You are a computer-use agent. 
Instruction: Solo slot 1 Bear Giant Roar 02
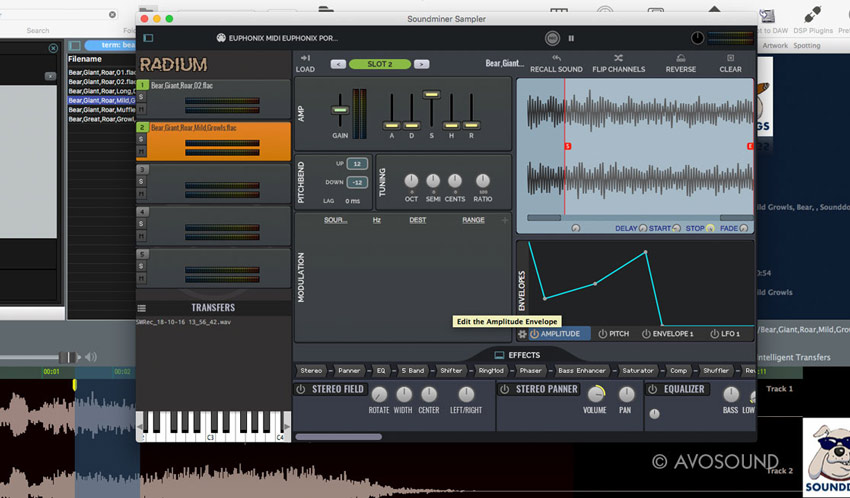pyautogui.click(x=141, y=97)
